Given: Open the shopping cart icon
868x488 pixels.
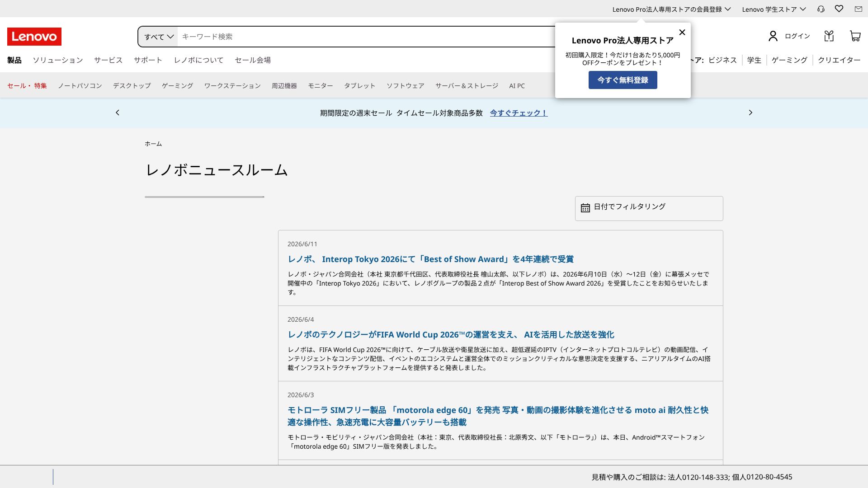Looking at the screenshot, I should (855, 36).
